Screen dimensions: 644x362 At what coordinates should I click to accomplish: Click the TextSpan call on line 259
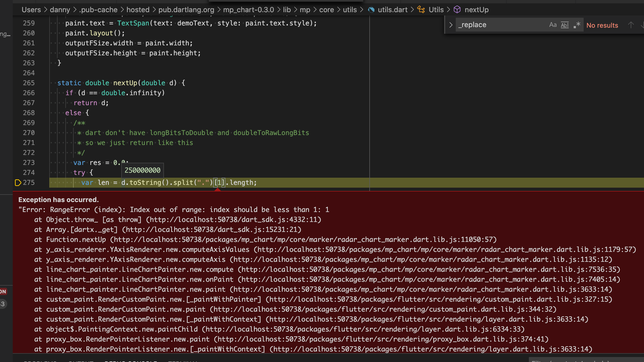(133, 23)
